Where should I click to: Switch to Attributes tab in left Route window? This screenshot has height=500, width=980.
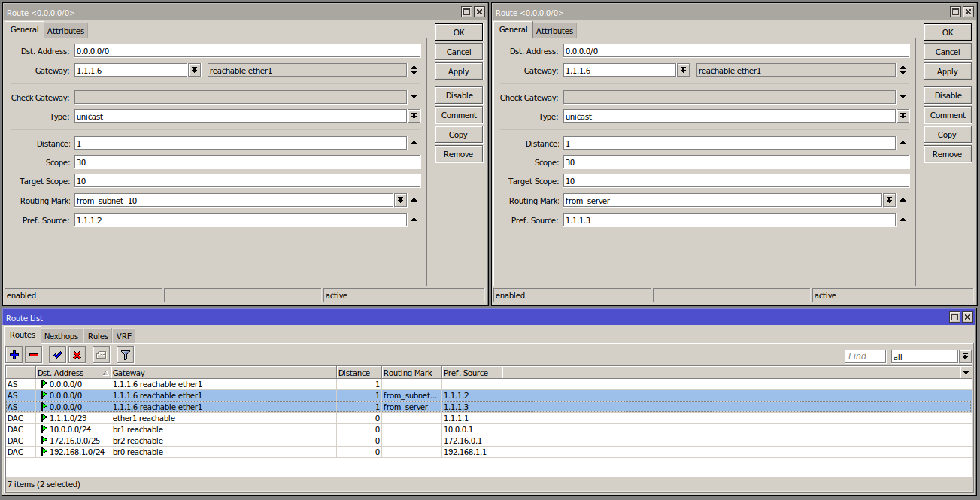point(65,31)
